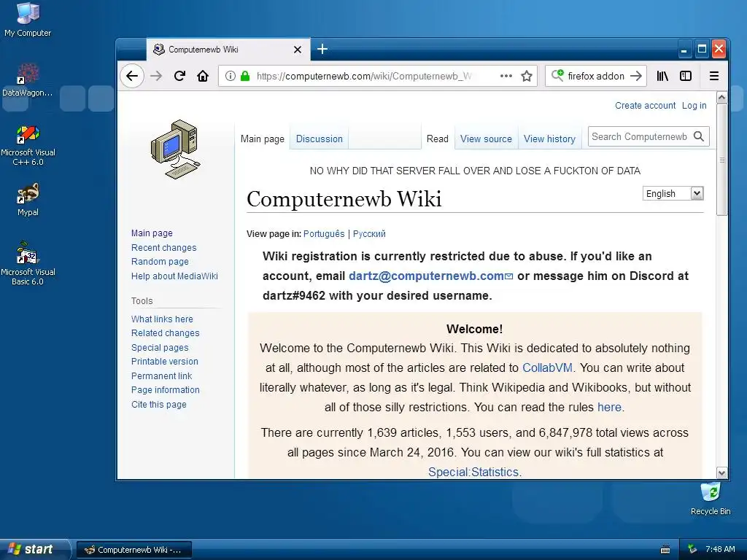Viewport: 747px width, 560px height.
Task: Click the green secure padlock icon
Action: click(245, 76)
